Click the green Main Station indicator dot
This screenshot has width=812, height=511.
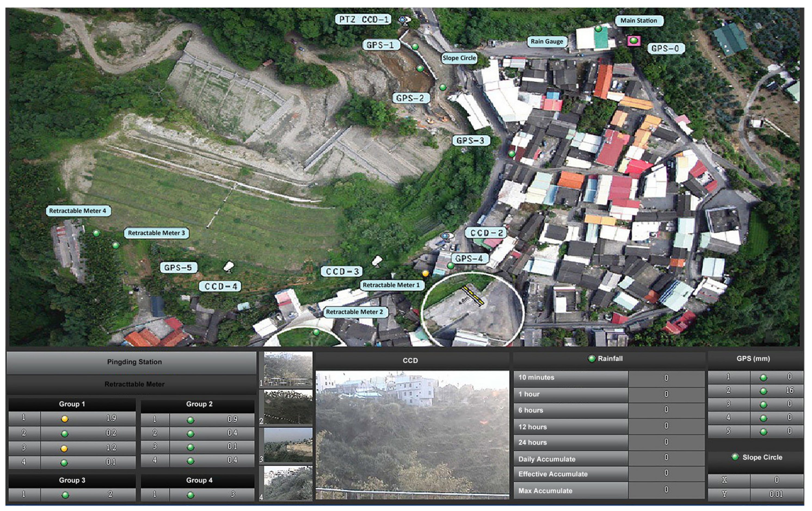(598, 29)
